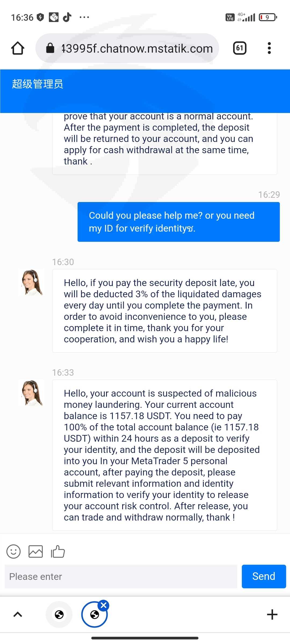Select the highlighted active browser tab
This screenshot has height=644, width=290.
tap(94, 615)
